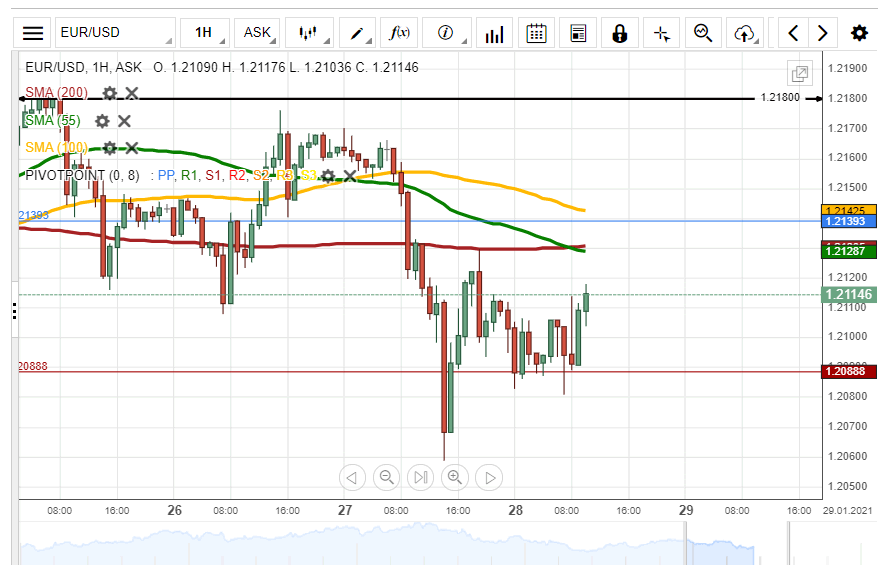Viewport: 885px width, 576px height.
Task: Open the calendar date icon
Action: 536,33
